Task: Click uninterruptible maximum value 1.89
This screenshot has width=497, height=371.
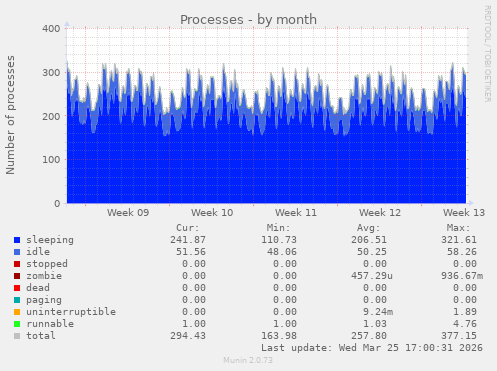Action: (465, 312)
